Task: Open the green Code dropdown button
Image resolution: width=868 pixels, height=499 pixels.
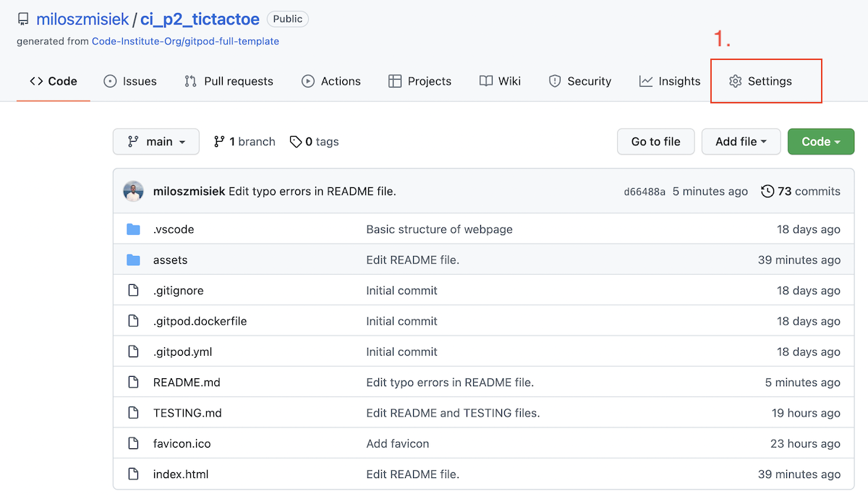Action: [821, 142]
